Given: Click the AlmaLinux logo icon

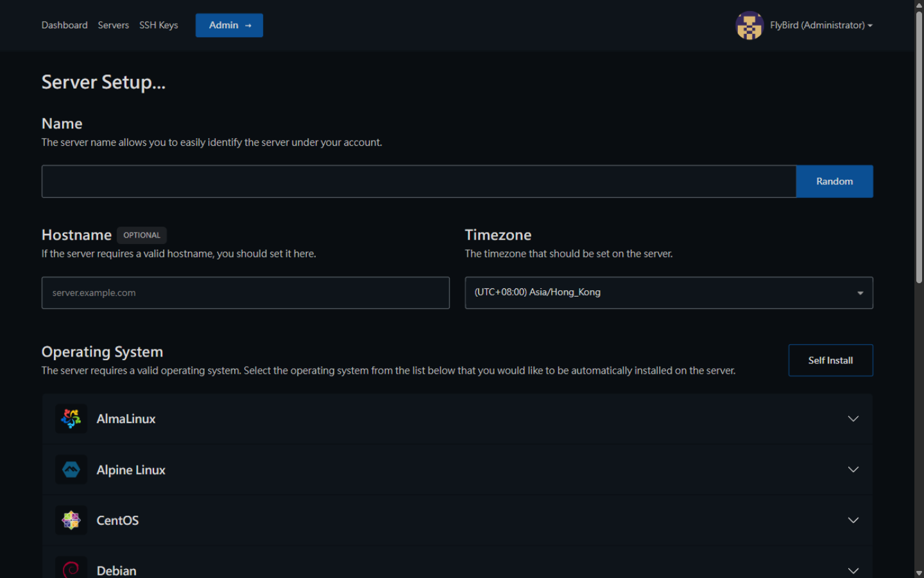Looking at the screenshot, I should click(x=71, y=419).
